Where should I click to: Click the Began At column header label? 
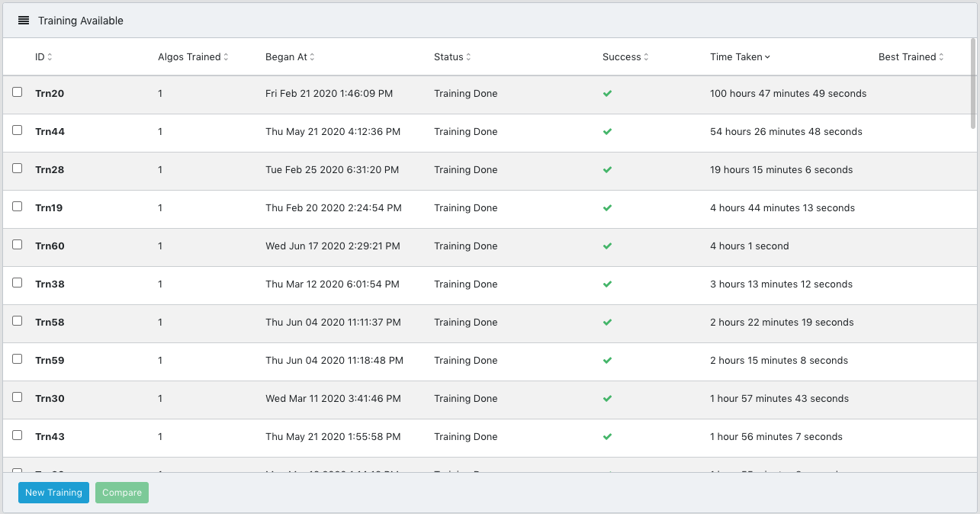coord(286,57)
